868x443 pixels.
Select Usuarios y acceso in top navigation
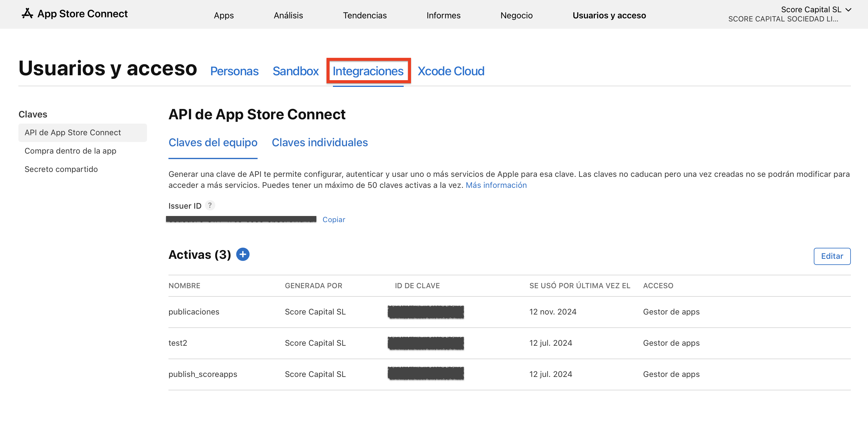[609, 15]
